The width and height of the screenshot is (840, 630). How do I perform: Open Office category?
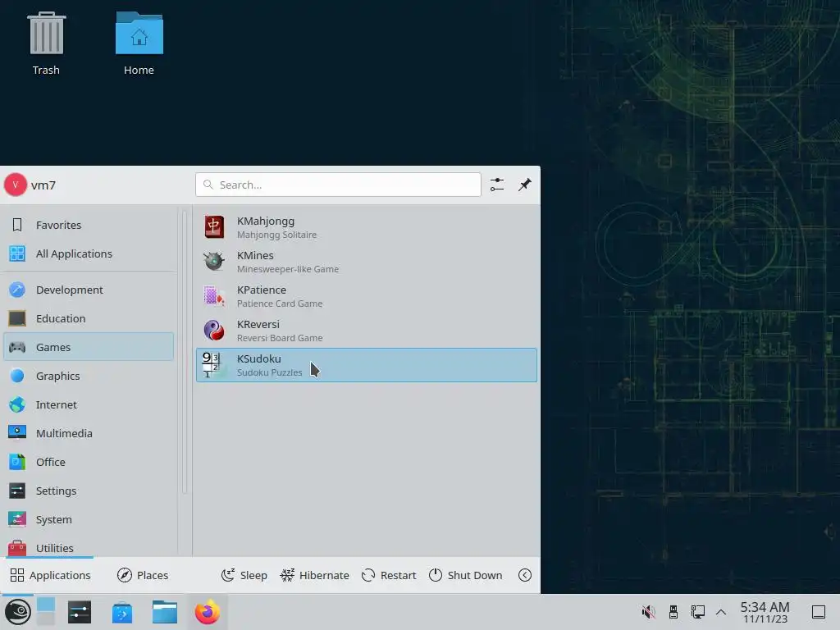(89, 462)
